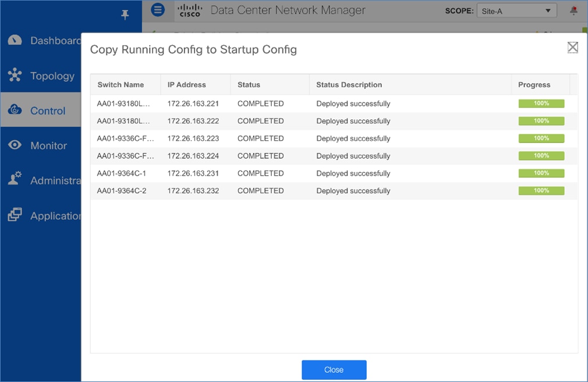Click Deployed successfully for AA01-9364C-1
This screenshot has height=382, width=588.
[353, 173]
